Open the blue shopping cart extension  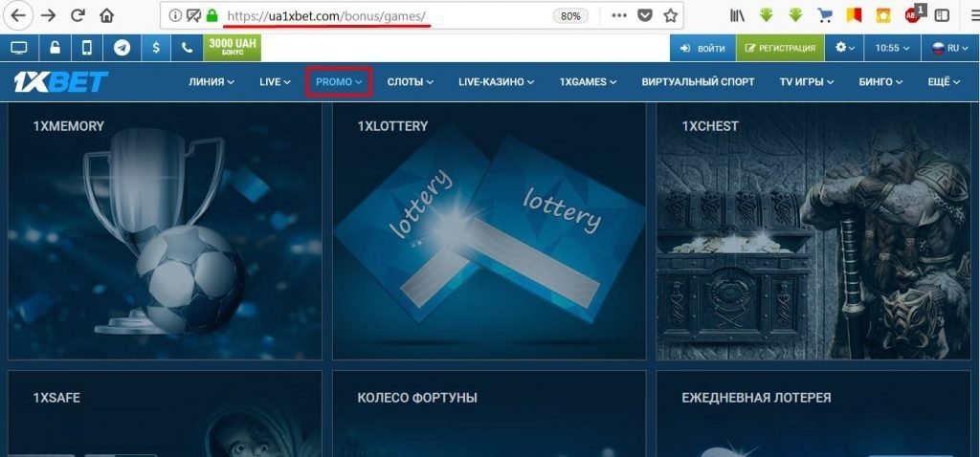point(824,15)
